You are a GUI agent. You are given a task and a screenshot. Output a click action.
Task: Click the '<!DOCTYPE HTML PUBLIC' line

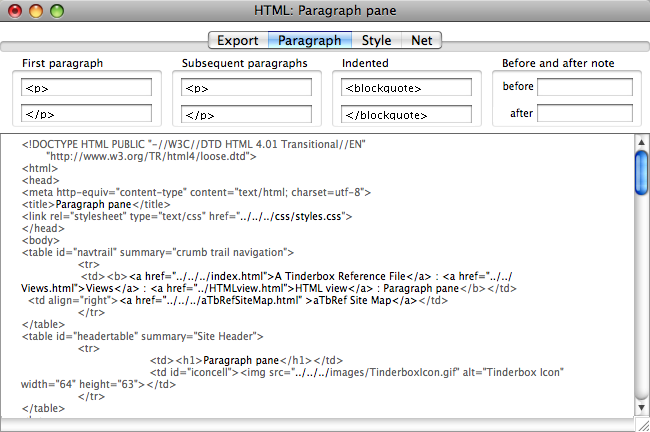pyautogui.click(x=194, y=144)
